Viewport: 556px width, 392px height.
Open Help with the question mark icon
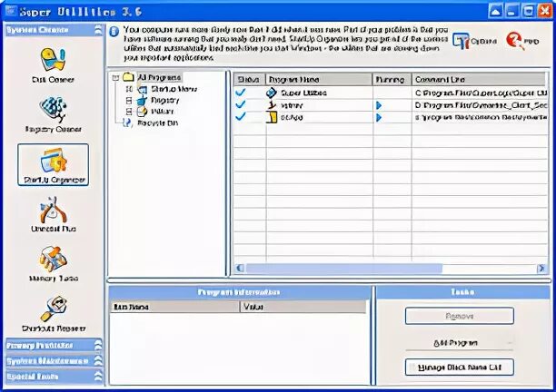coord(522,41)
